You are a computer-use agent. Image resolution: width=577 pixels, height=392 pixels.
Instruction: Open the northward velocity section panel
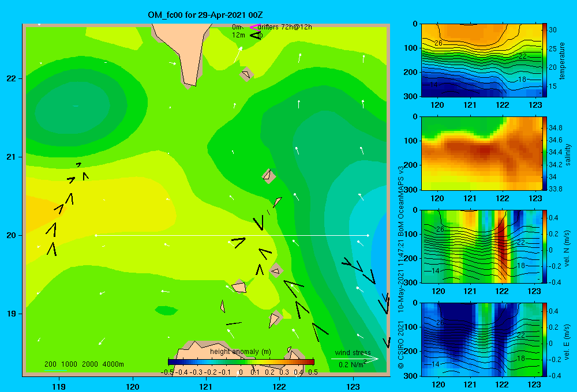[x=481, y=246]
